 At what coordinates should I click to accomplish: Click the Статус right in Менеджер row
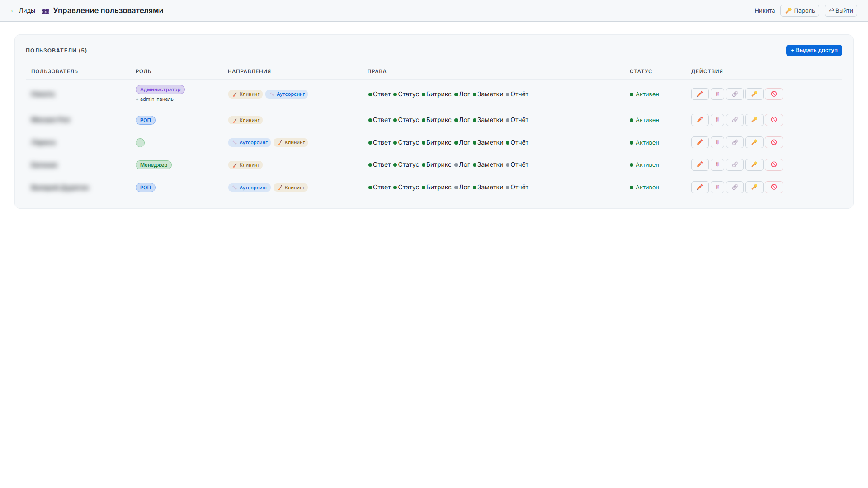click(406, 164)
